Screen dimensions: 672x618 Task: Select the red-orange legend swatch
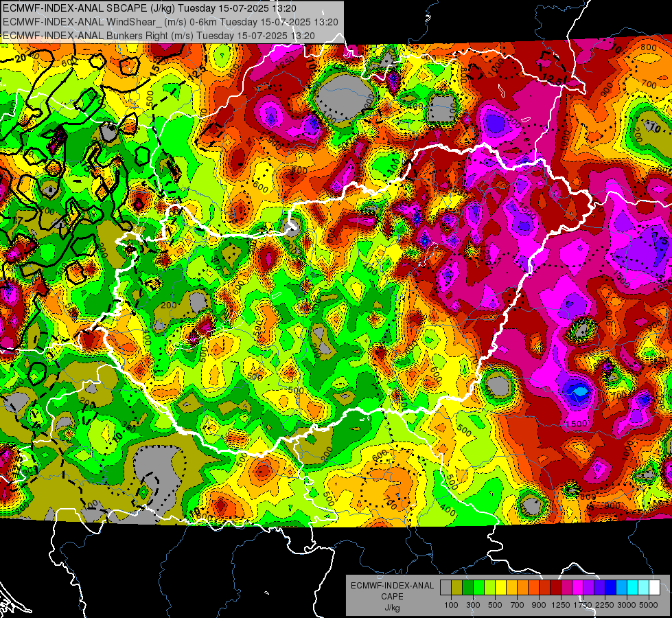pos(533,587)
